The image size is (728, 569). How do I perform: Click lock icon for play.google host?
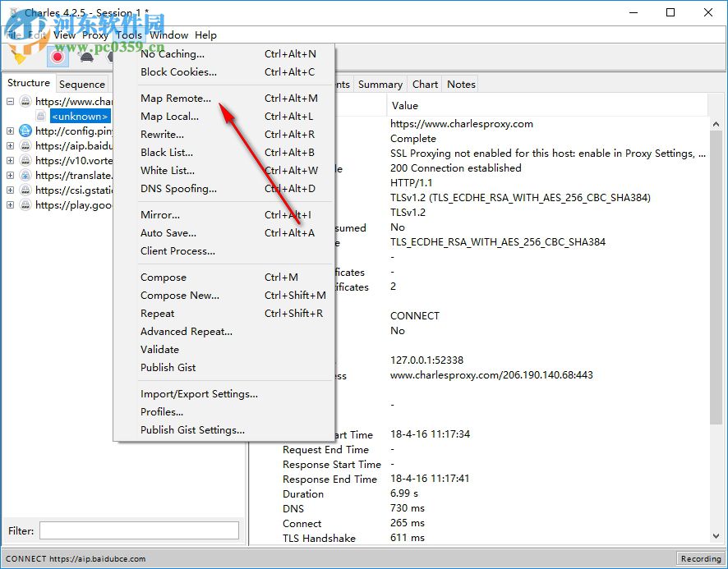pos(25,205)
